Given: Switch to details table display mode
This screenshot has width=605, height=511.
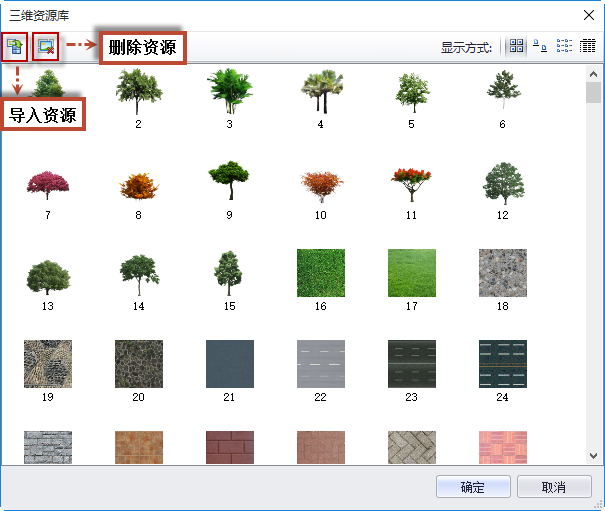Looking at the screenshot, I should coord(588,46).
